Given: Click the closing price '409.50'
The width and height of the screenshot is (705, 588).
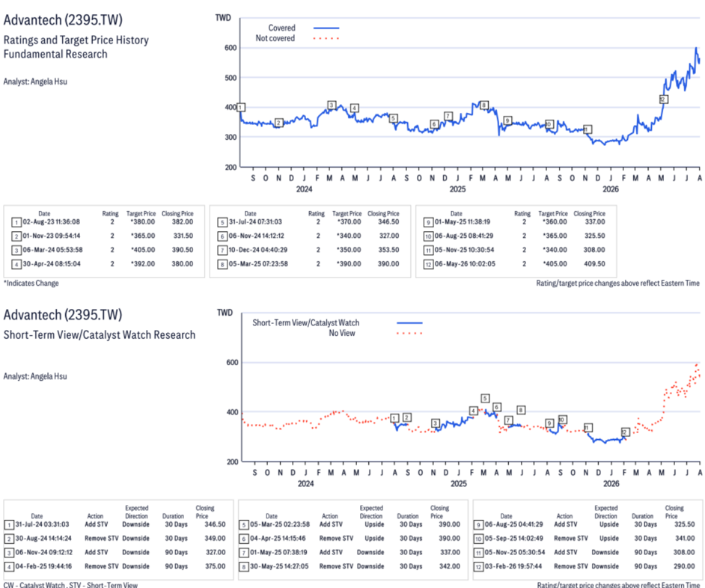Looking at the screenshot, I should (594, 264).
